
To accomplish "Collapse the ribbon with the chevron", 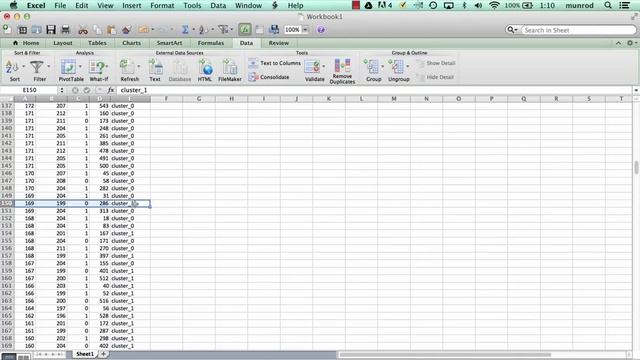I will click(618, 43).
